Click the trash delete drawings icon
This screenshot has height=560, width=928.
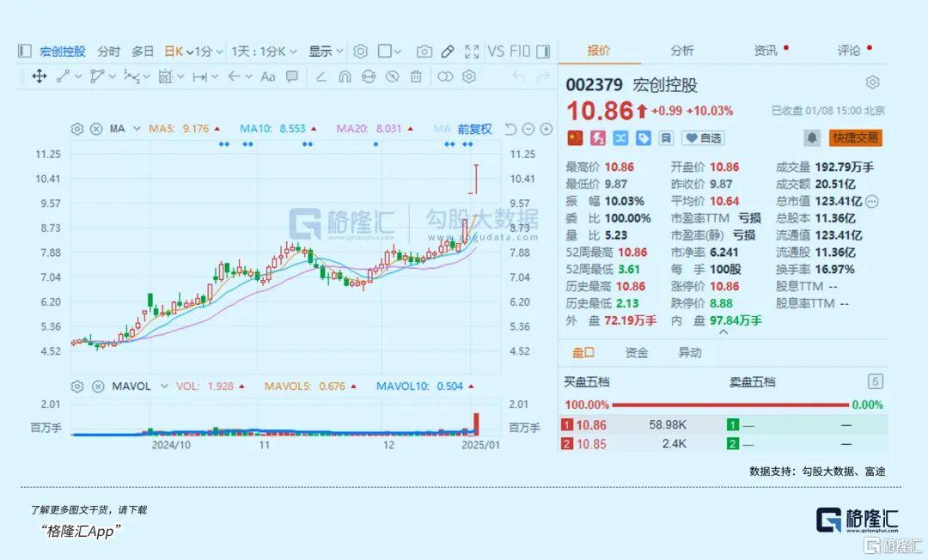click(x=416, y=76)
